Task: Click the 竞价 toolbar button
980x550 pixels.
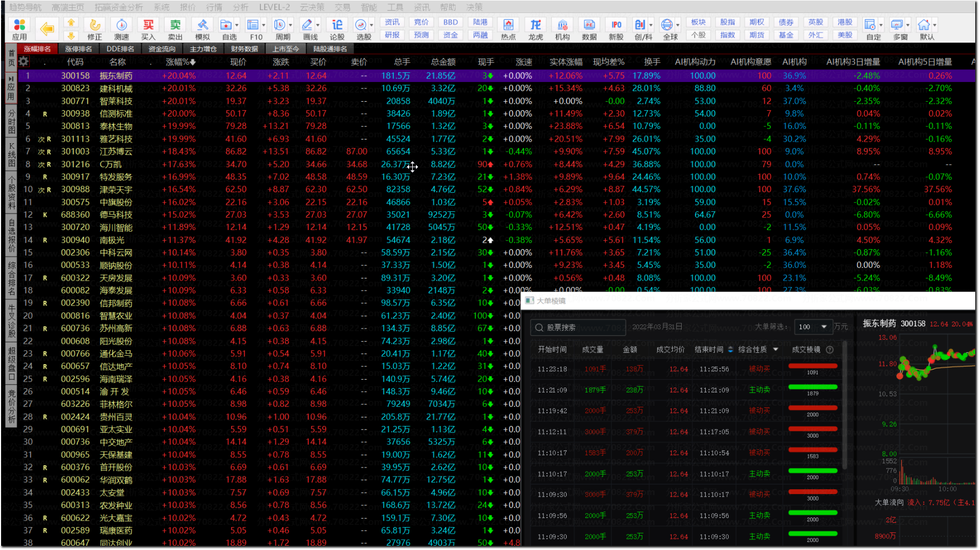Action: click(x=421, y=22)
